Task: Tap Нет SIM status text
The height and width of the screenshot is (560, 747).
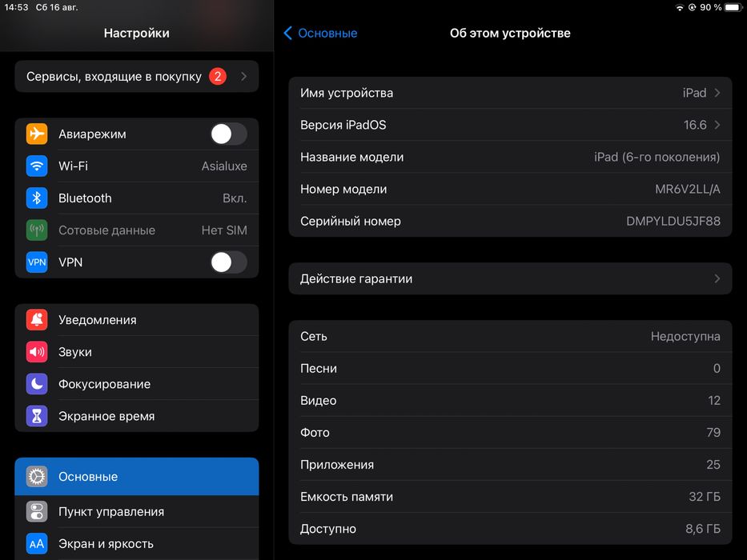Action: [224, 230]
